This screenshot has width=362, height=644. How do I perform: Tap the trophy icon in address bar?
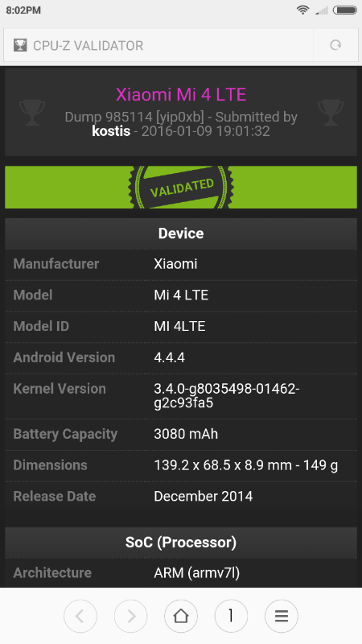tap(20, 45)
